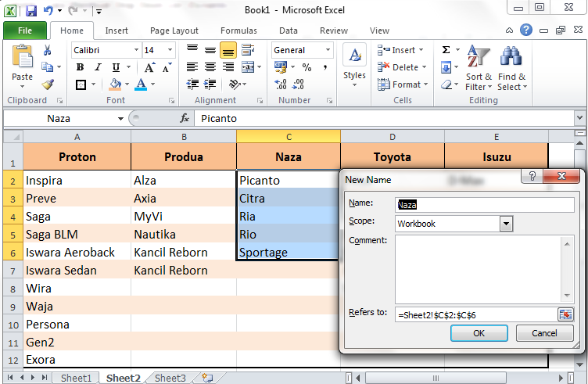The width and height of the screenshot is (588, 384).
Task: Click the Cut scissors icon
Action: [x=47, y=50]
